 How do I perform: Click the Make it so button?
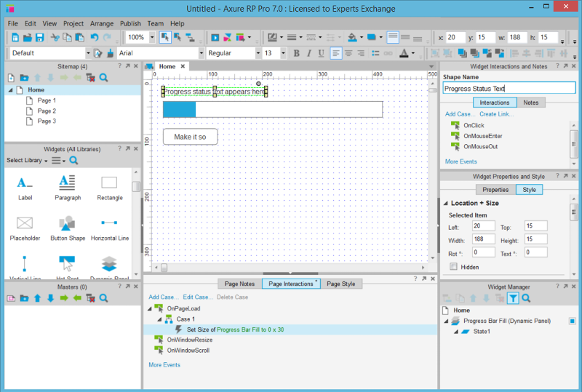point(190,137)
